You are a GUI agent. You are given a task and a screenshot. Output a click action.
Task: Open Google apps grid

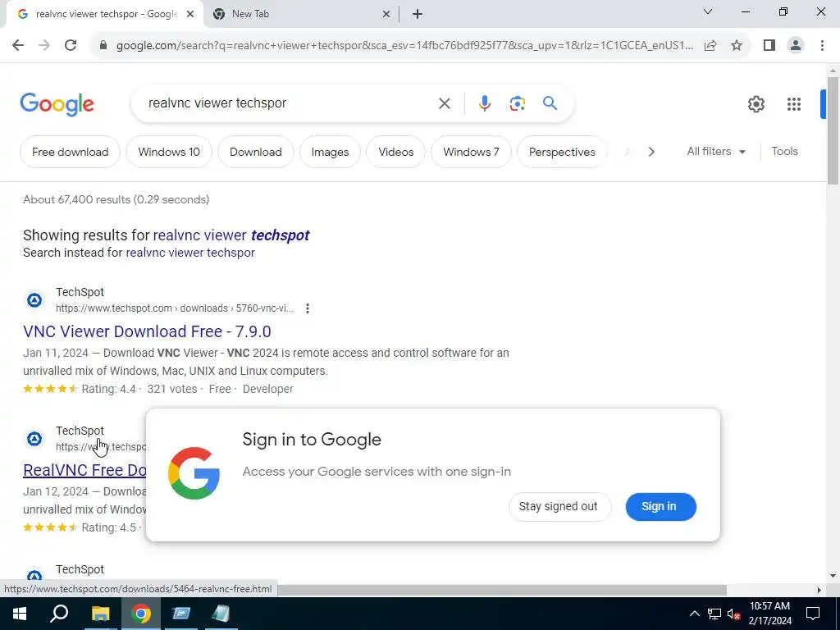click(x=794, y=104)
